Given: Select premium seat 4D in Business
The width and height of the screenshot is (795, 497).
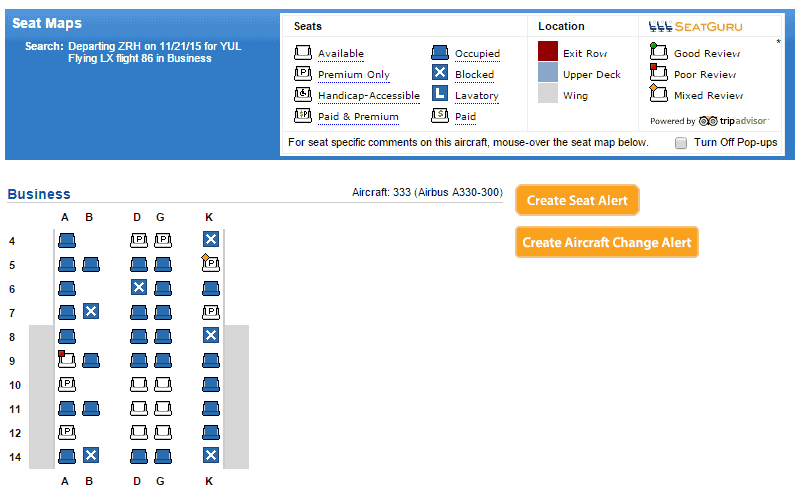Looking at the screenshot, I should click(x=139, y=240).
